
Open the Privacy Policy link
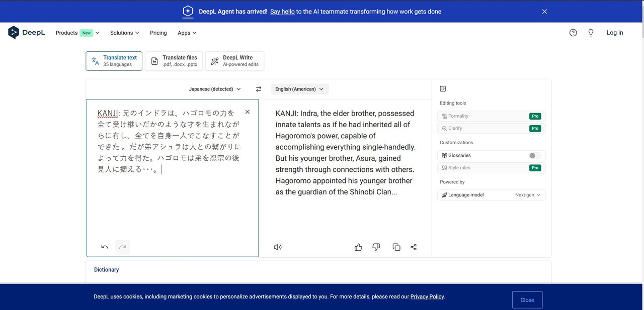[427, 296]
